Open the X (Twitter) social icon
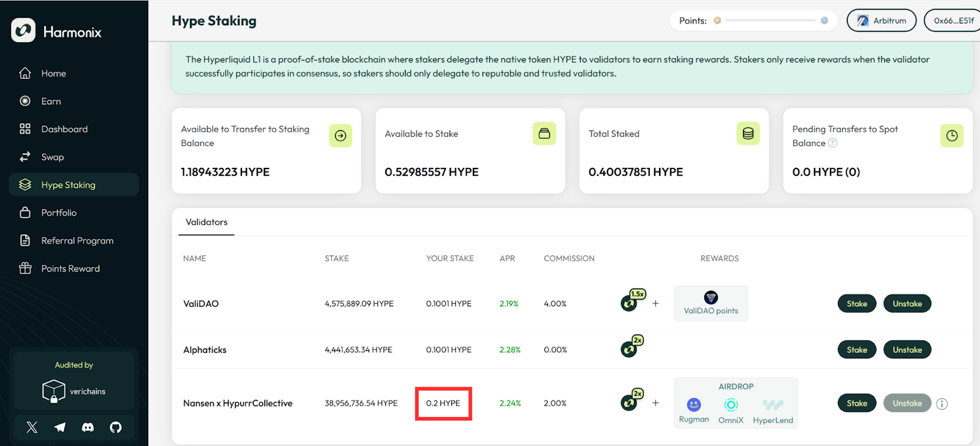The image size is (980, 446). (x=32, y=427)
